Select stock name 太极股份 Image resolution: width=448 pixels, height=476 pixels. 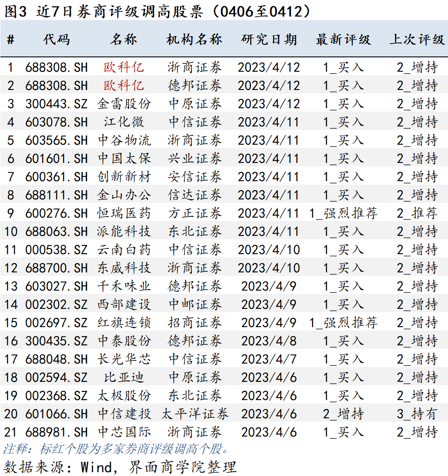(x=123, y=396)
